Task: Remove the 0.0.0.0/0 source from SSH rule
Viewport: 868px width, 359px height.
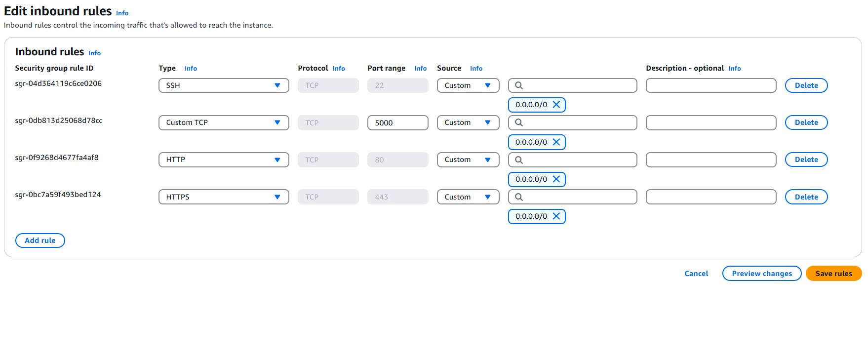Action: pyautogui.click(x=556, y=105)
